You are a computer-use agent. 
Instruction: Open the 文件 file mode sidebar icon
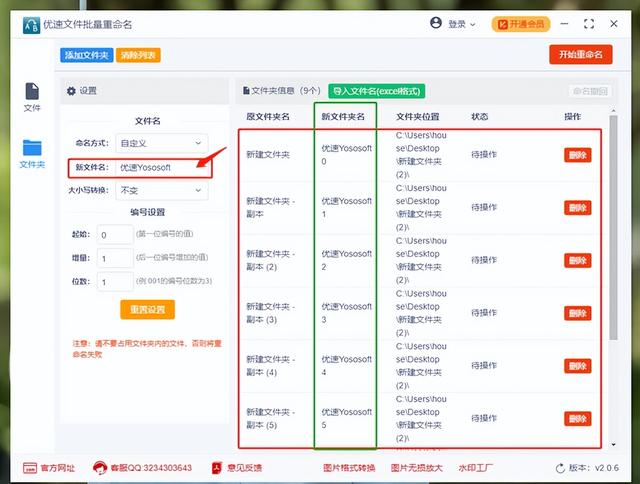tap(32, 97)
